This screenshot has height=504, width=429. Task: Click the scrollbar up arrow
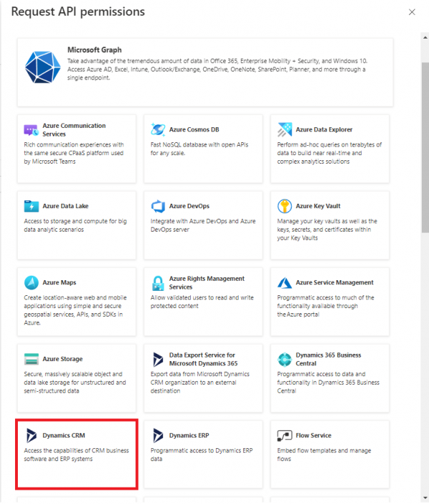click(x=425, y=37)
